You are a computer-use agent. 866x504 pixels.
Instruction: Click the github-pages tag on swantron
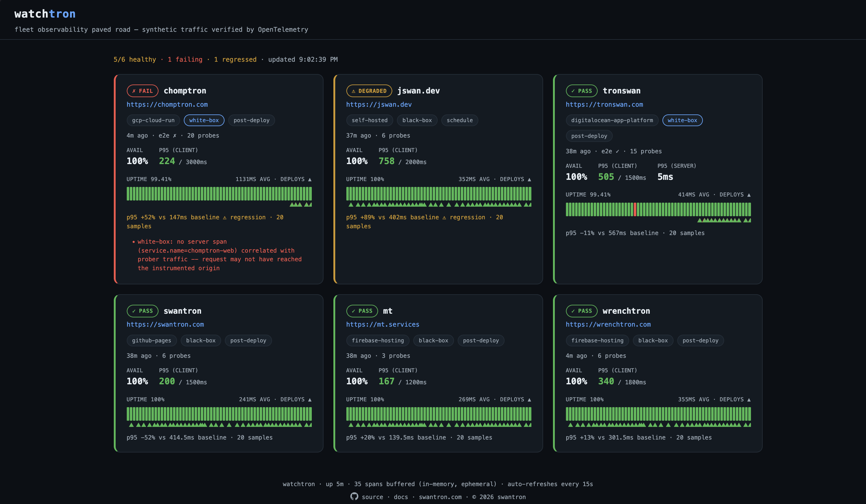151,340
